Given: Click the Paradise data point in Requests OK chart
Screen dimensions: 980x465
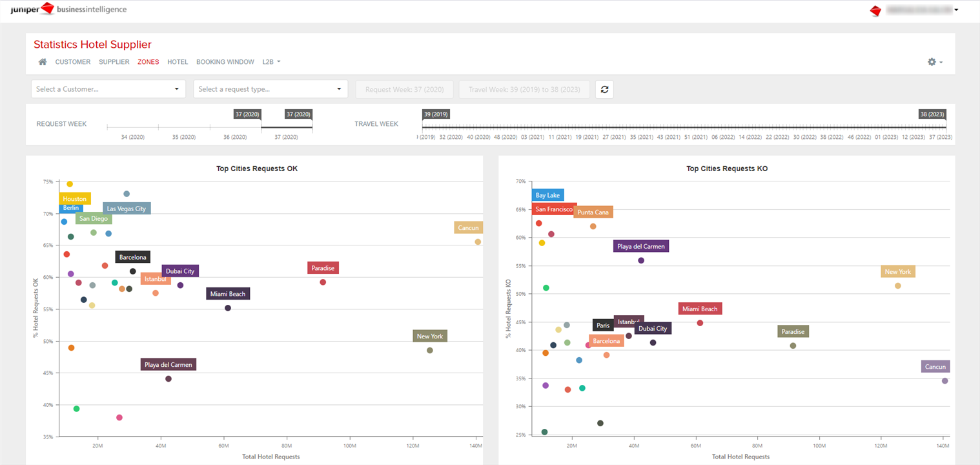Looking at the screenshot, I should pyautogui.click(x=322, y=282).
